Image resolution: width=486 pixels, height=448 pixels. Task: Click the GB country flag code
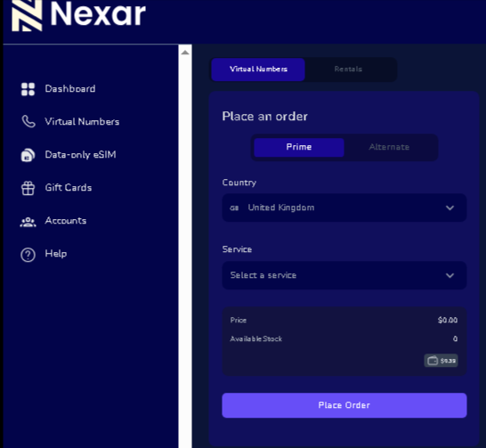click(x=234, y=208)
